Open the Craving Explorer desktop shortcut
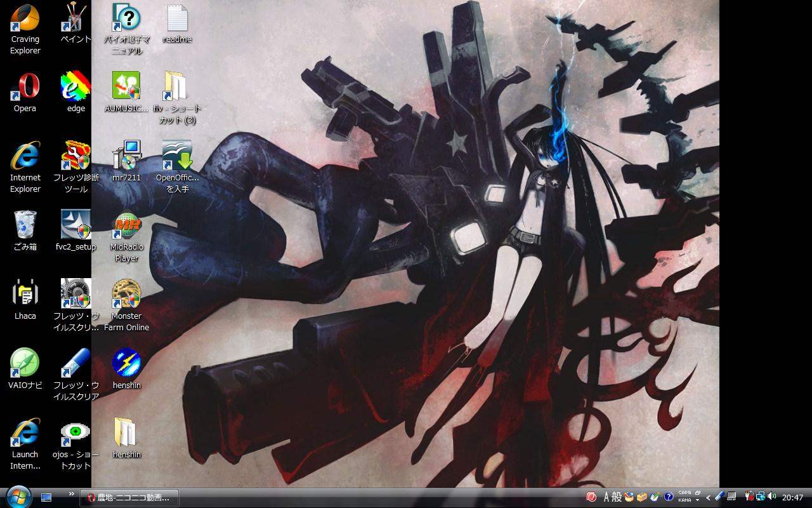Image resolution: width=812 pixels, height=508 pixels. 25,29
